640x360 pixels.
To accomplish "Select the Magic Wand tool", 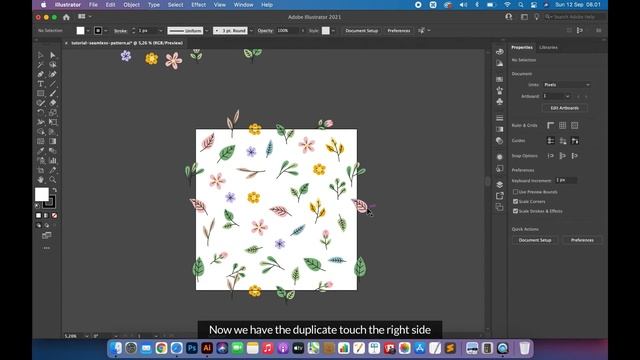I will pos(40,65).
